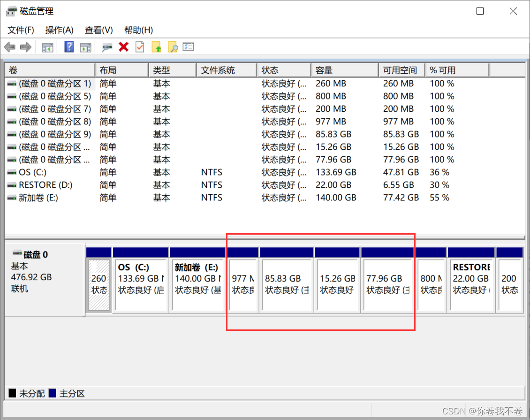Click the Forward arrow toolbar icon
This screenshot has height=420, width=530.
point(26,47)
